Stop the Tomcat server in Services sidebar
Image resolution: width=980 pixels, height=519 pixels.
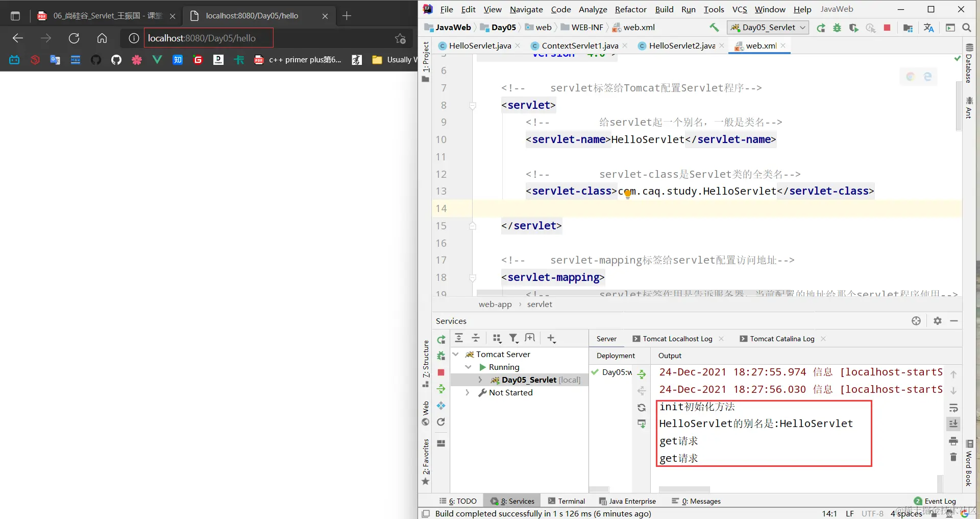pyautogui.click(x=441, y=372)
